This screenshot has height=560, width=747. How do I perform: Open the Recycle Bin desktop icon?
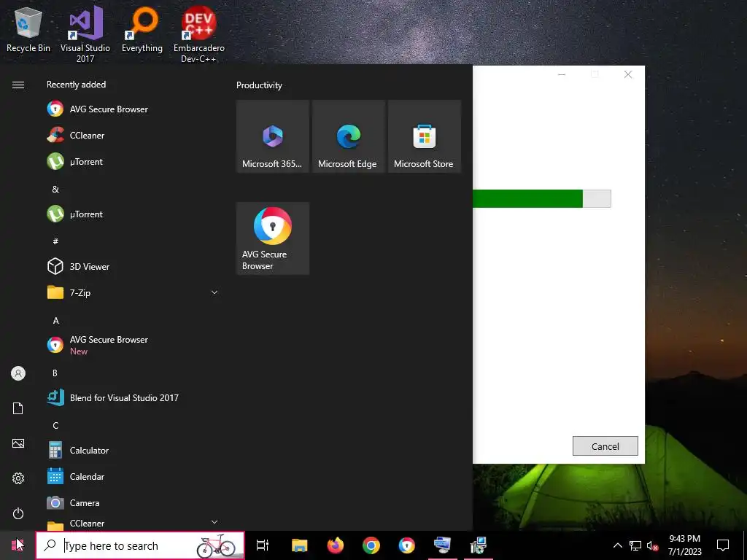point(28,29)
